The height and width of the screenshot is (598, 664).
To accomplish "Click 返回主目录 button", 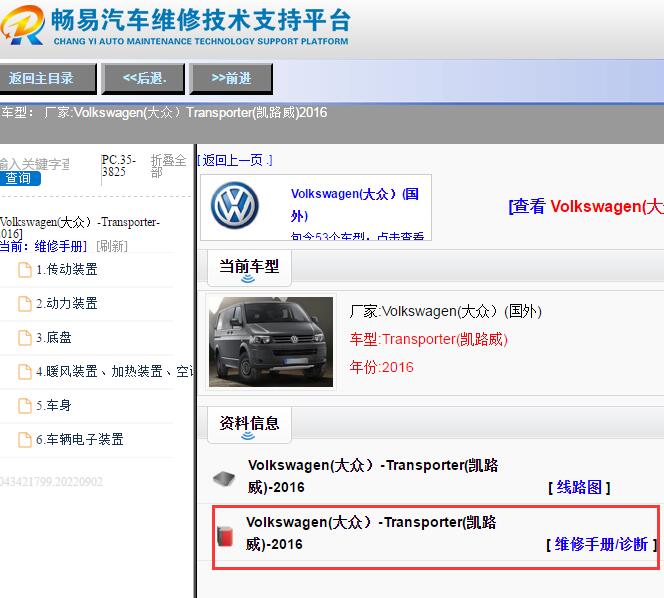I will 47,78.
